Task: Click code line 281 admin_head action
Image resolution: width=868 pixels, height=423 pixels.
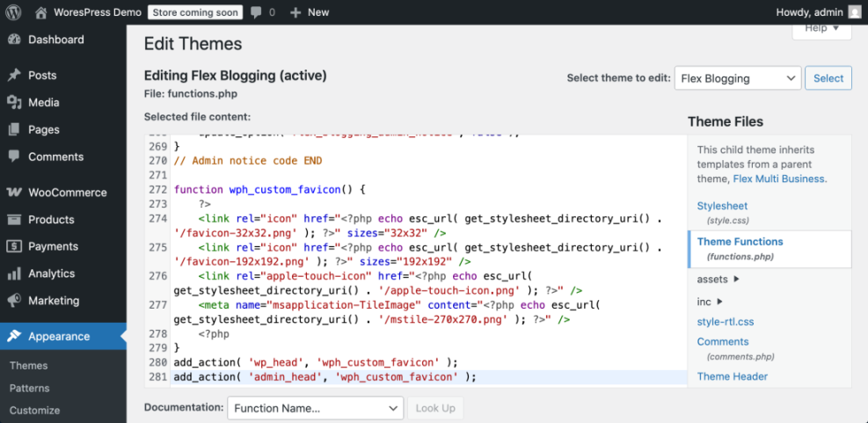Action: 325,377
